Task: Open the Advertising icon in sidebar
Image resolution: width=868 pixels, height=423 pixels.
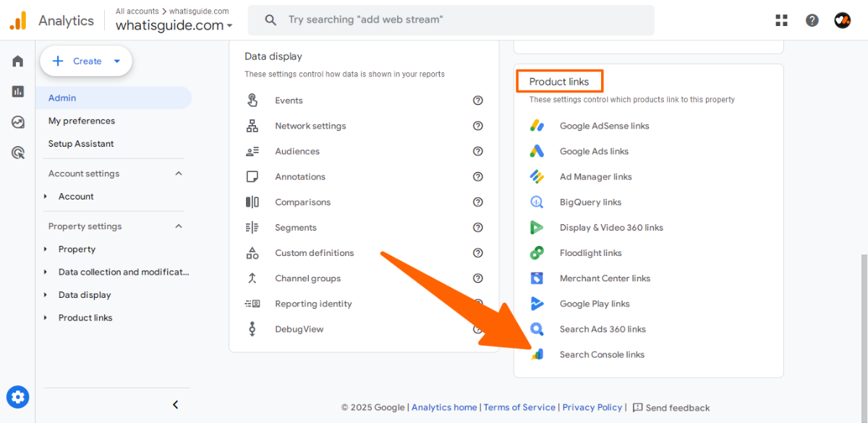Action: click(x=17, y=153)
